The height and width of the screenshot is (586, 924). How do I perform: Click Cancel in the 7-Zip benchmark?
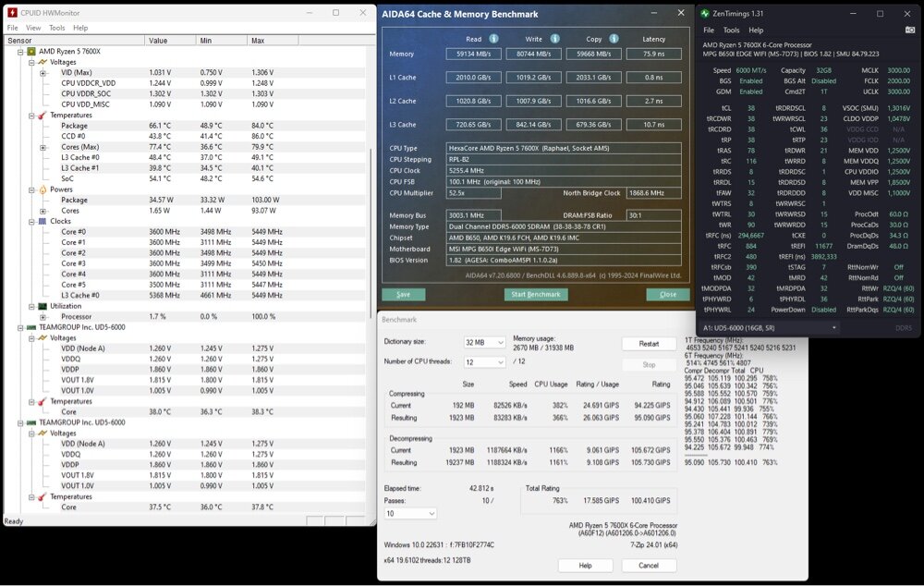point(649,566)
